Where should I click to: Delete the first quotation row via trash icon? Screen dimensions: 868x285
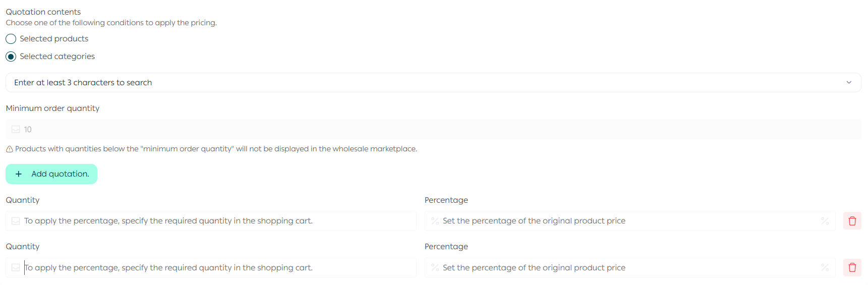(852, 221)
